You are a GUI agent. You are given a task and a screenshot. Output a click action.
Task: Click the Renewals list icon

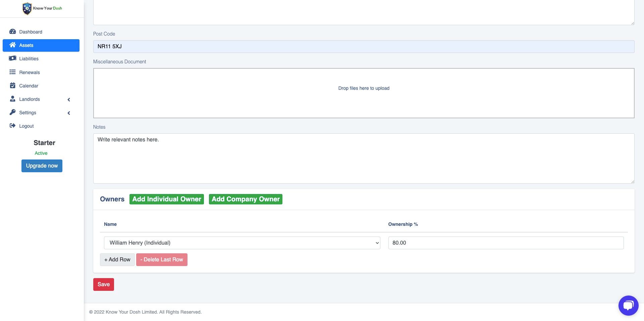click(x=13, y=72)
